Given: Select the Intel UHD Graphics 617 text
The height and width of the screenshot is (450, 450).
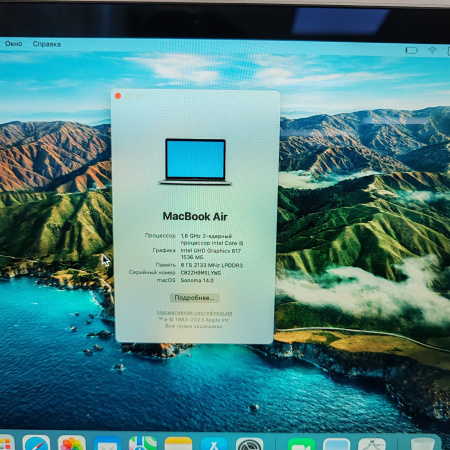Looking at the screenshot, I should (x=211, y=251).
